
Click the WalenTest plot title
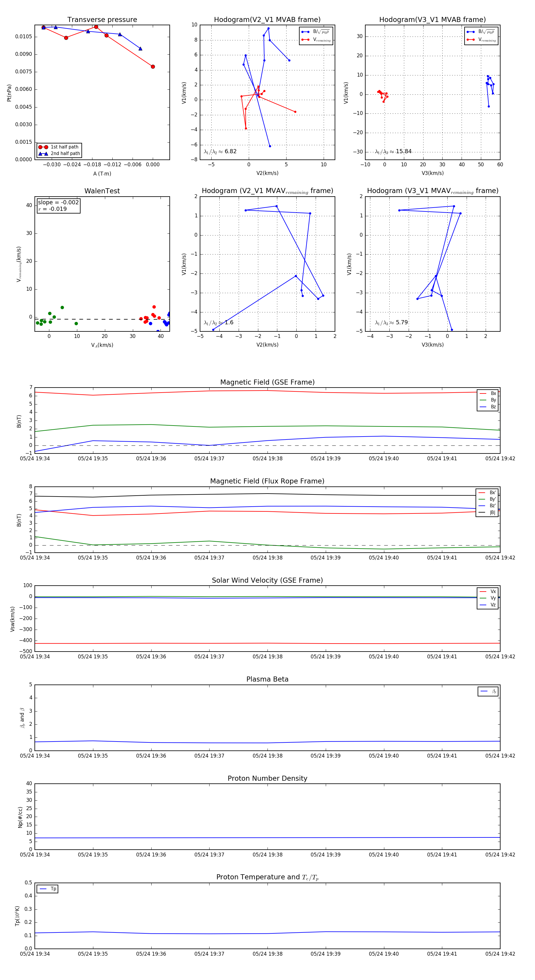(102, 191)
